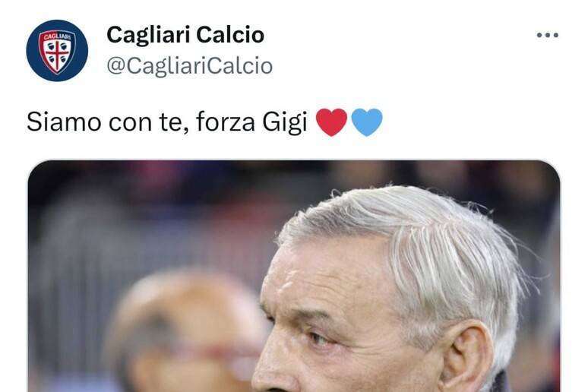Expand the tweet options ellipsis

click(x=548, y=35)
